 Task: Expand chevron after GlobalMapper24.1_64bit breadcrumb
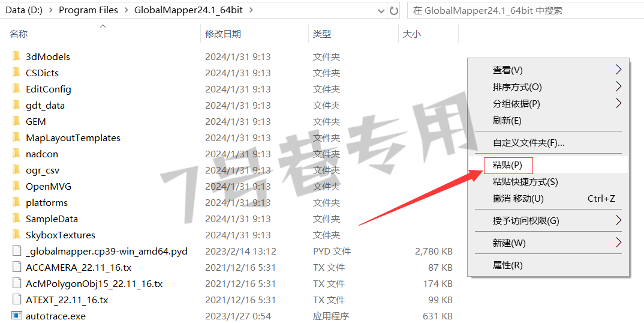pos(251,10)
